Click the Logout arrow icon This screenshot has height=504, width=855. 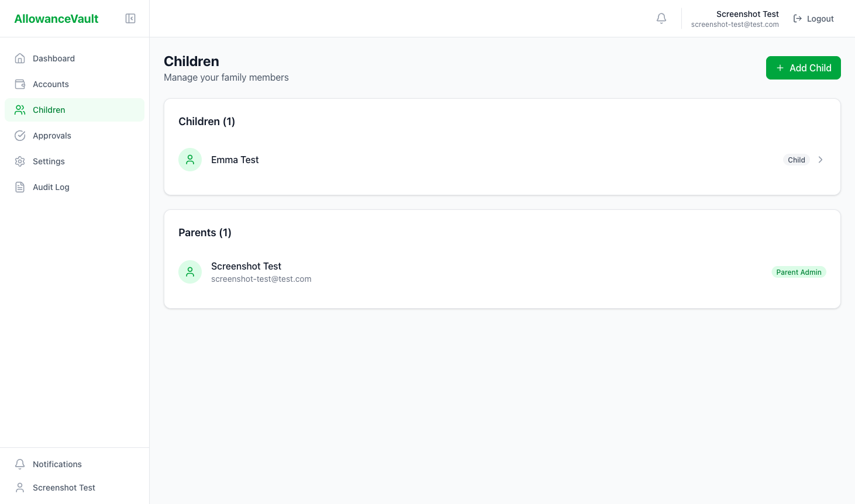click(x=798, y=18)
